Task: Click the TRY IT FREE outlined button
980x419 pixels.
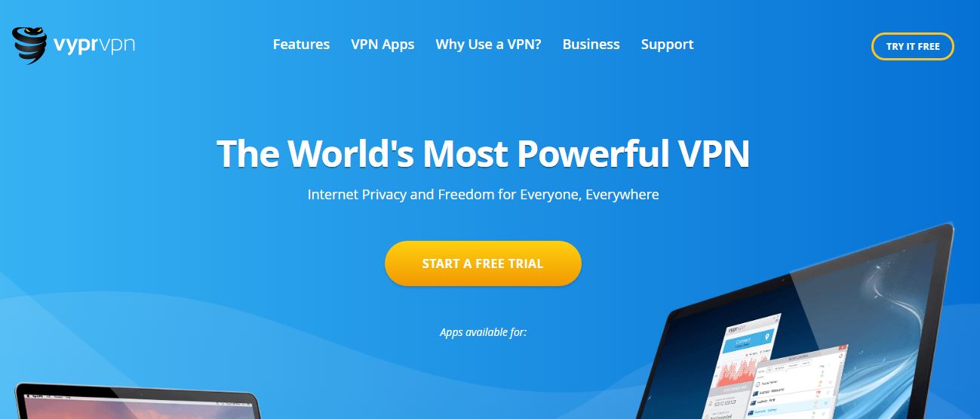Action: pyautogui.click(x=913, y=46)
